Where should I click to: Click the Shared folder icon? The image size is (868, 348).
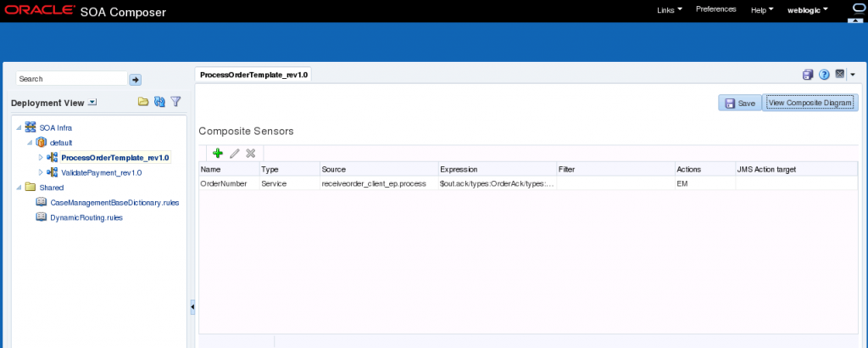(x=31, y=188)
